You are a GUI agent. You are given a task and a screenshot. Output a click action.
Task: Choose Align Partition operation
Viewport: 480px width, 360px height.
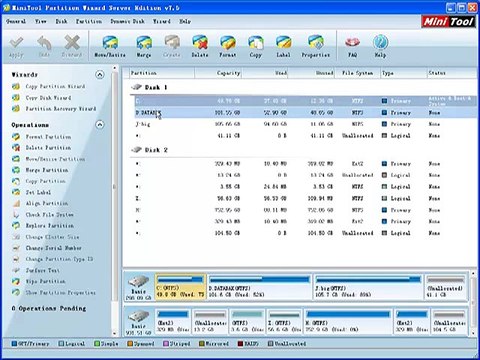pyautogui.click(x=40, y=203)
